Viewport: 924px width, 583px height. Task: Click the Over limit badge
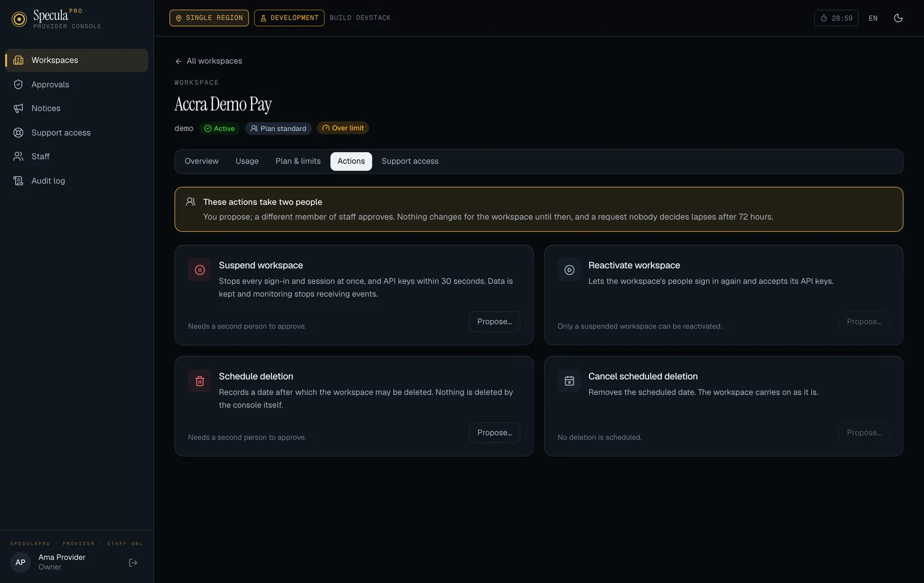point(343,128)
